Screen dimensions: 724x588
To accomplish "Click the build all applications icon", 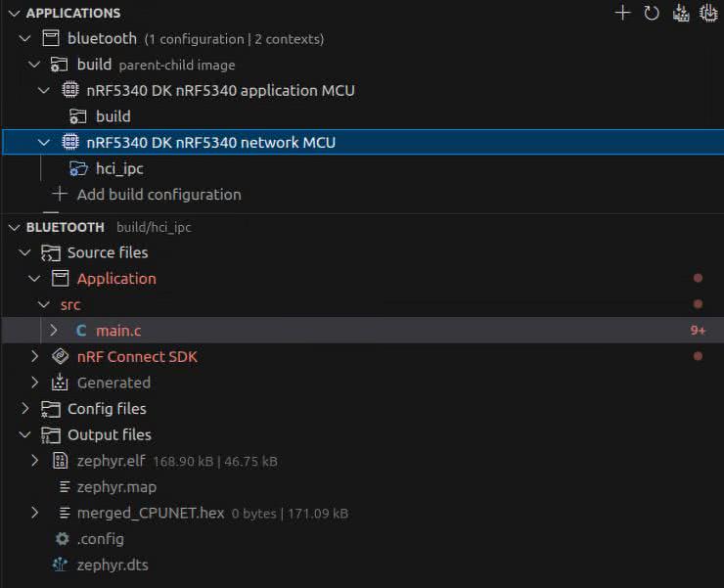I will 681,13.
